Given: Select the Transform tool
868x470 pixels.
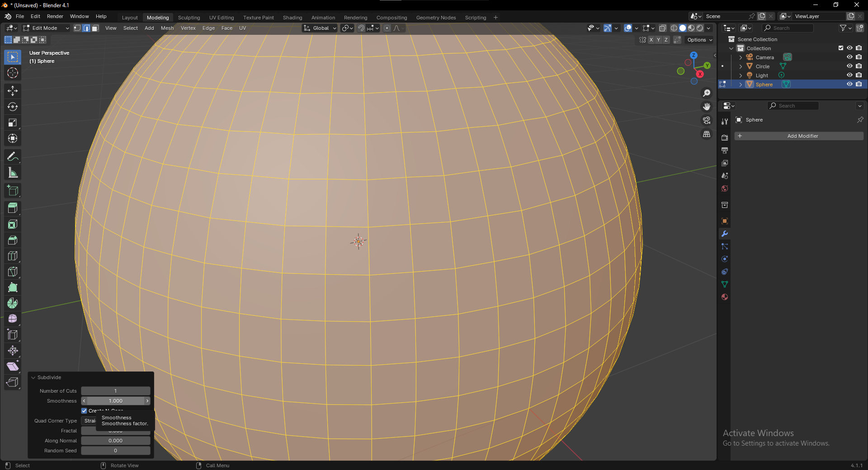Looking at the screenshot, I should (x=13, y=138).
